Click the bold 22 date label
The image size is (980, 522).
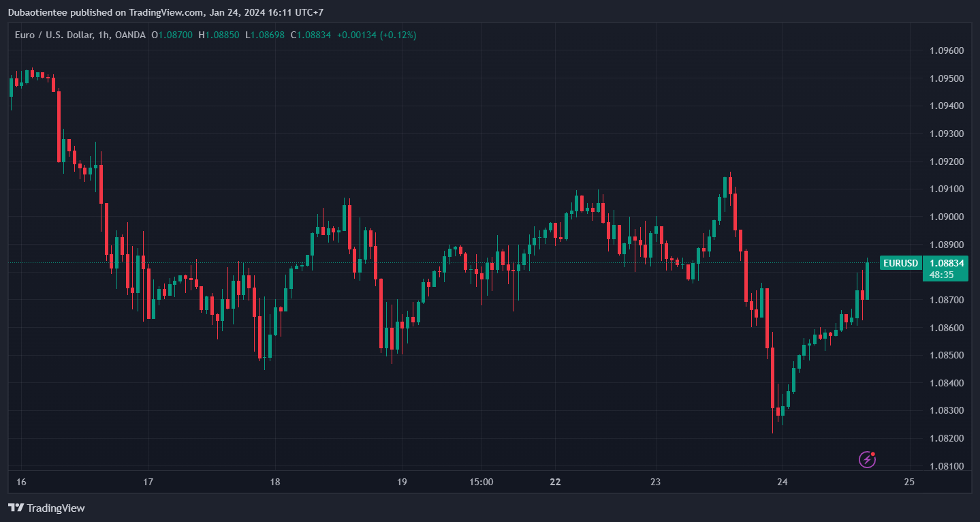click(x=556, y=482)
